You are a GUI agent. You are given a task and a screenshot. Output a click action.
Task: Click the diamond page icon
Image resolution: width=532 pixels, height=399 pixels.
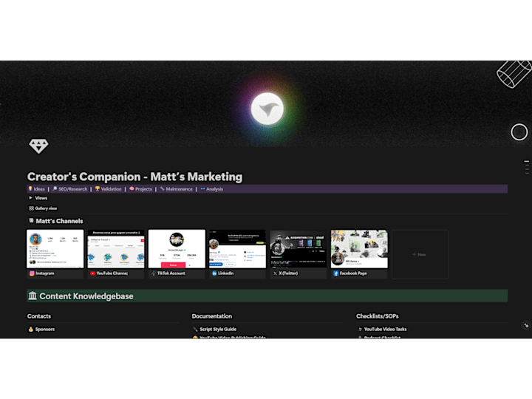pyautogui.click(x=38, y=146)
